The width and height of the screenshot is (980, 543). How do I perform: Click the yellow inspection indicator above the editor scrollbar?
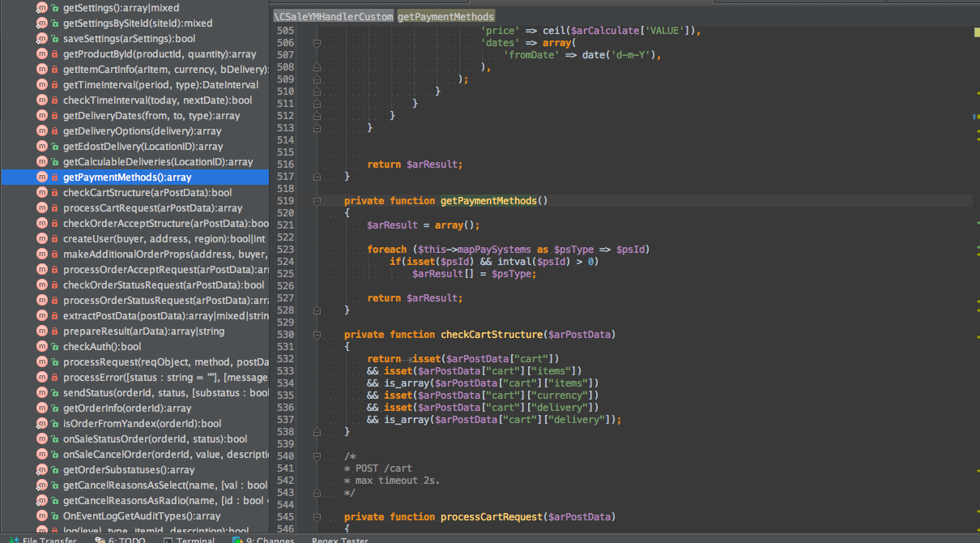[x=977, y=31]
